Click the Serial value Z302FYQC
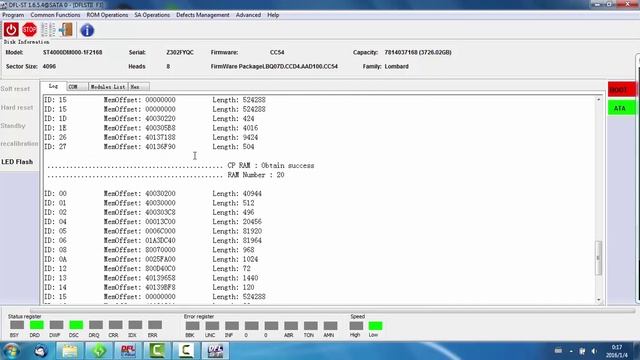 pos(180,52)
